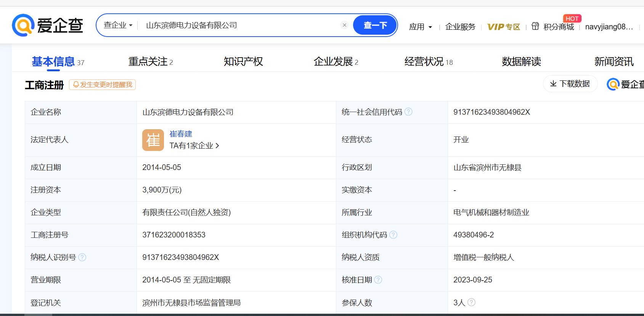The image size is (644, 316).
Task: Expand the 应用 dropdown menu
Action: tap(421, 27)
